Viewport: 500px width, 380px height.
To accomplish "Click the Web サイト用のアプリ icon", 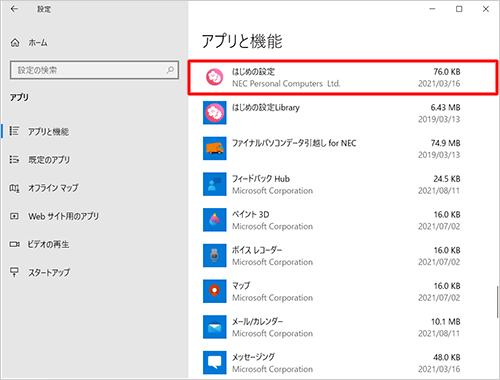I will pyautogui.click(x=14, y=216).
